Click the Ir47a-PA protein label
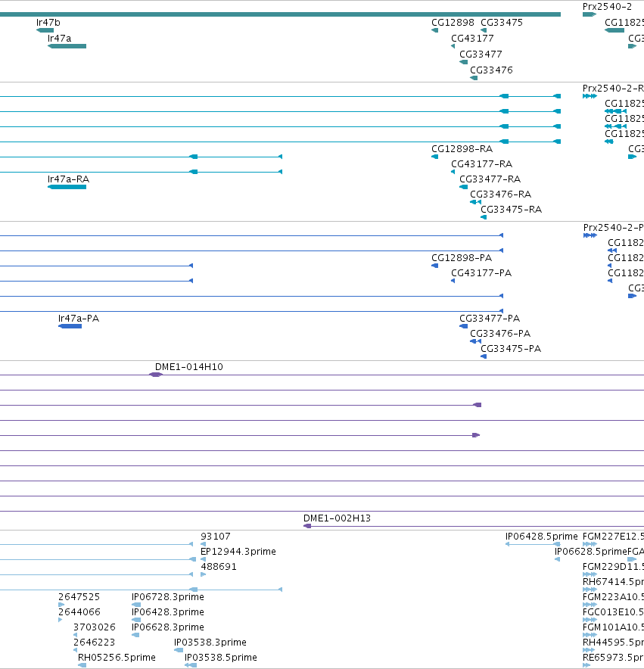The height and width of the screenshot is (669, 644). pos(79,319)
